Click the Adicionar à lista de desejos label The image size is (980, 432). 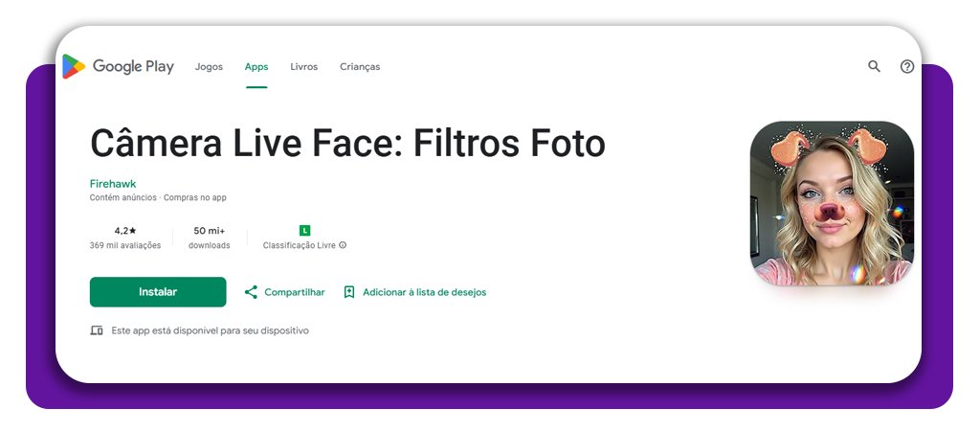pos(424,292)
